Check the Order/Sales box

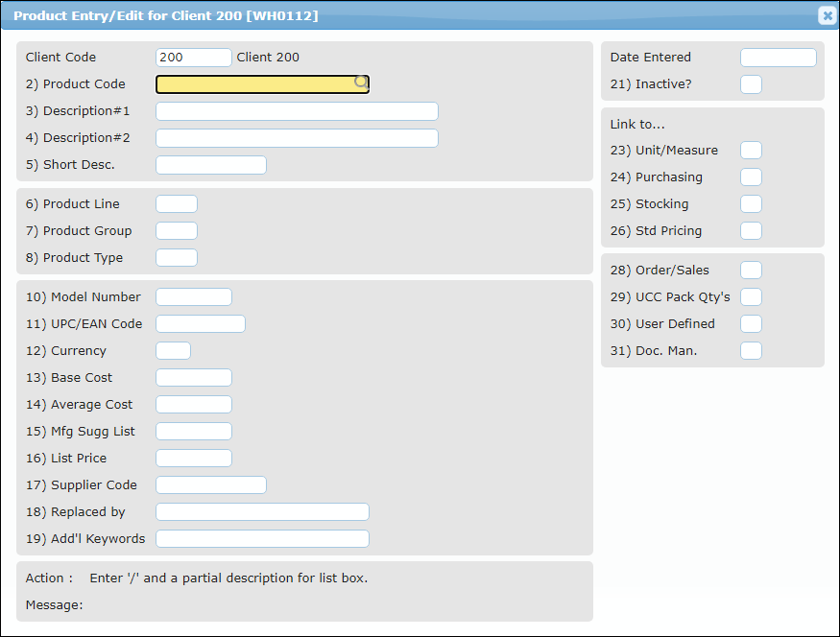pos(751,271)
